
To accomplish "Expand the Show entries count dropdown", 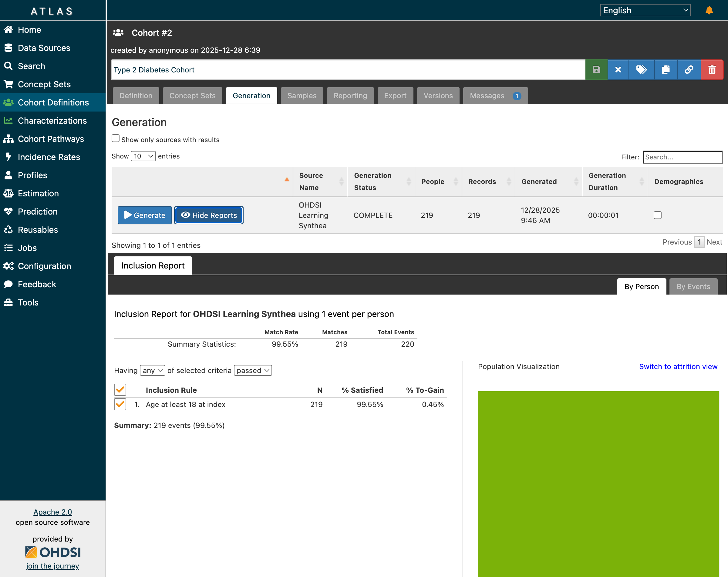I will click(x=143, y=156).
